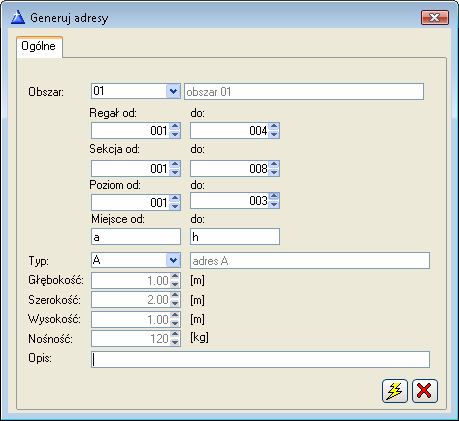The height and width of the screenshot is (421, 459).
Task: Increase the Sekcja do value 008
Action: (274, 164)
